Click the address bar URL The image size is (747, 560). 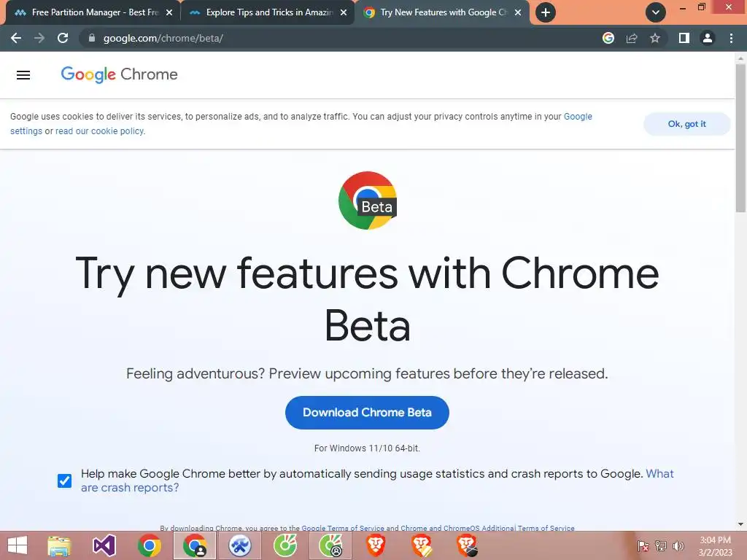click(163, 38)
